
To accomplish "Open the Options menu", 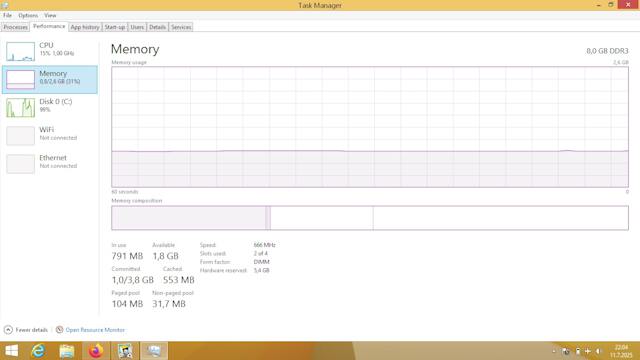I will (28, 16).
